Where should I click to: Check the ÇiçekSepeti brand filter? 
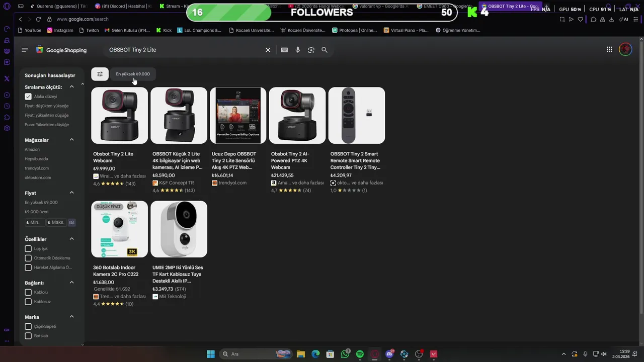point(28,326)
